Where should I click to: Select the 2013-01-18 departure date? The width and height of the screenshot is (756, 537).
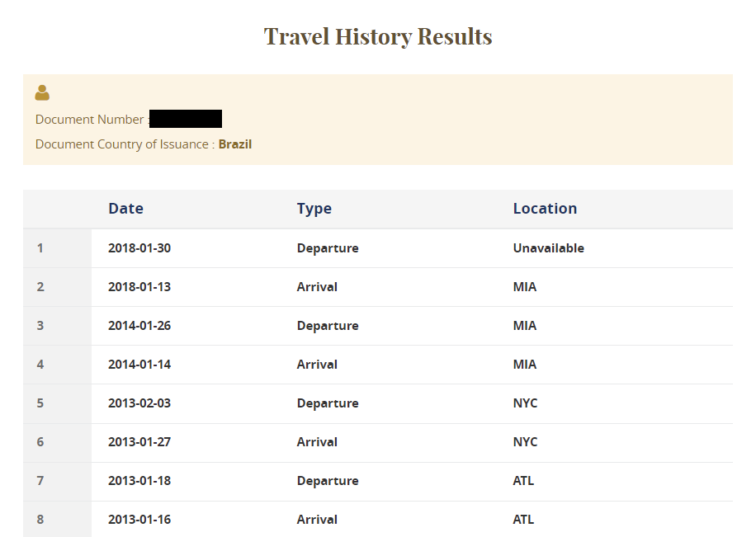(139, 481)
